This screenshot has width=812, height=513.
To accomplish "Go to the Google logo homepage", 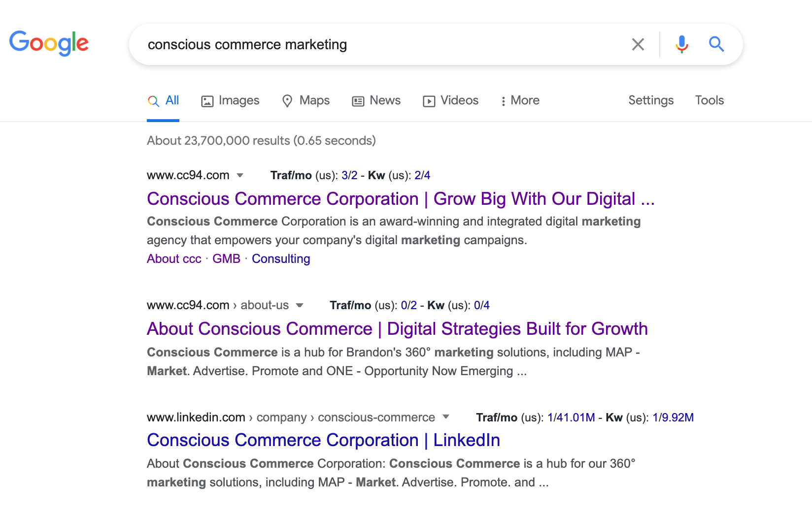I will click(49, 43).
